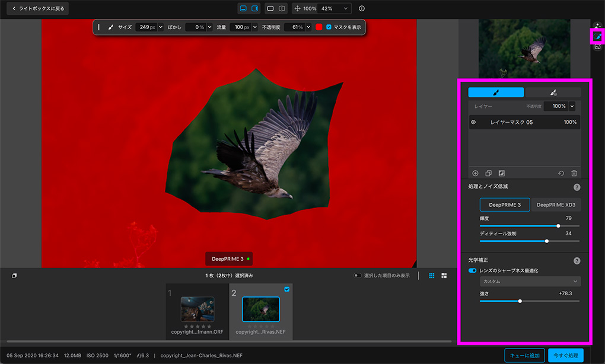
Task: Delete the layer mask with trash icon
Action: (x=574, y=173)
